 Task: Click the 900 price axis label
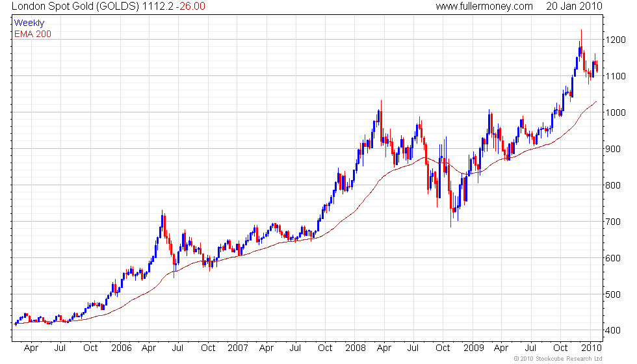[613, 149]
